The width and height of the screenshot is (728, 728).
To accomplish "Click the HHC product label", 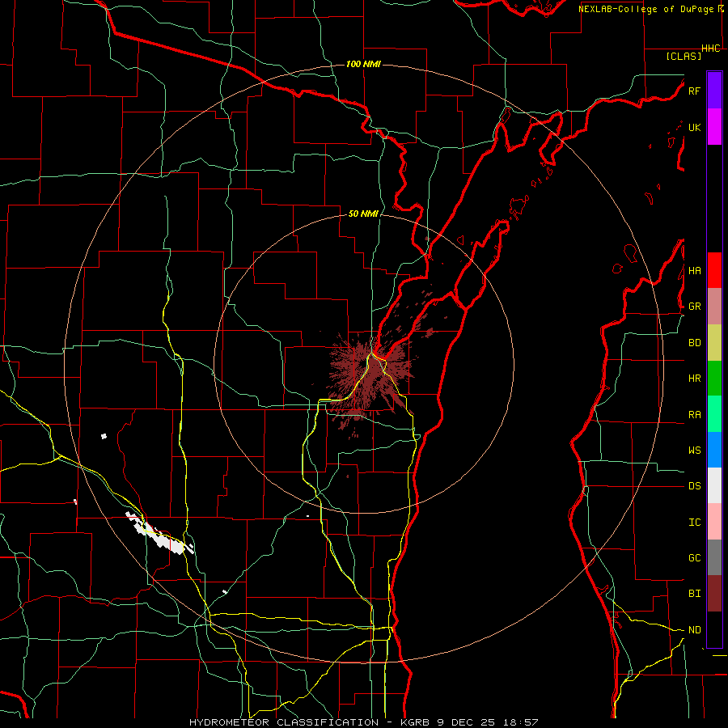I will (710, 49).
